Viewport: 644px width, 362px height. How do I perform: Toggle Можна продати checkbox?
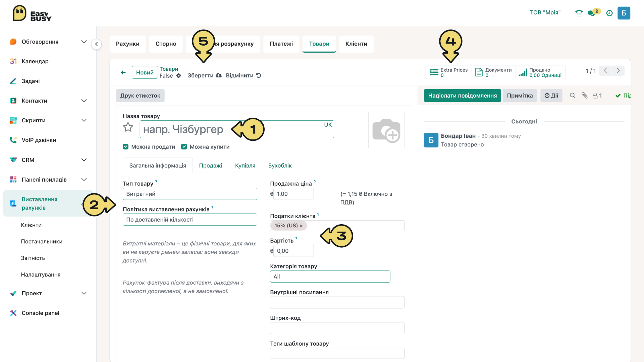(x=126, y=147)
